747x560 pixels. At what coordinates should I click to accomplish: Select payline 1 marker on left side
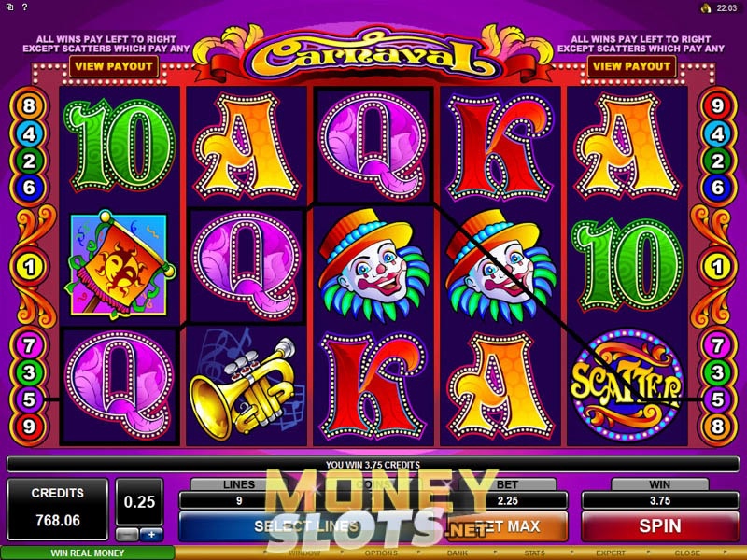point(29,267)
